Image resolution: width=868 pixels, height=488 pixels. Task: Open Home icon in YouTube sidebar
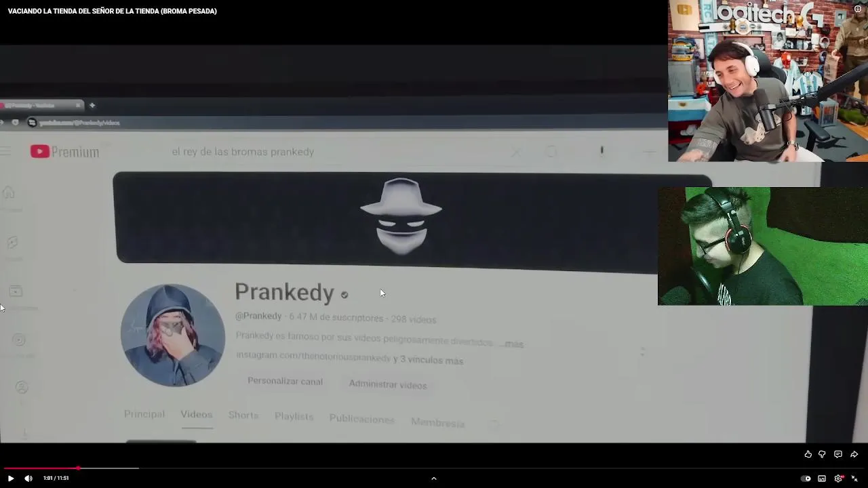coord(9,193)
